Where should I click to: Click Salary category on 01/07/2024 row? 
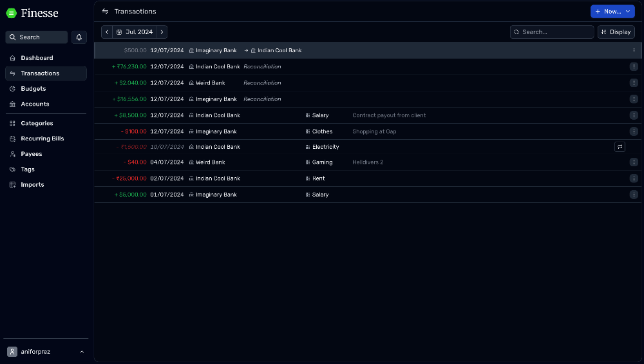pyautogui.click(x=317, y=195)
